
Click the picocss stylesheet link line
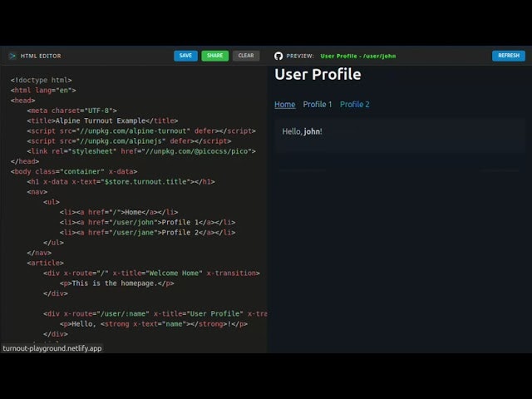coord(141,151)
